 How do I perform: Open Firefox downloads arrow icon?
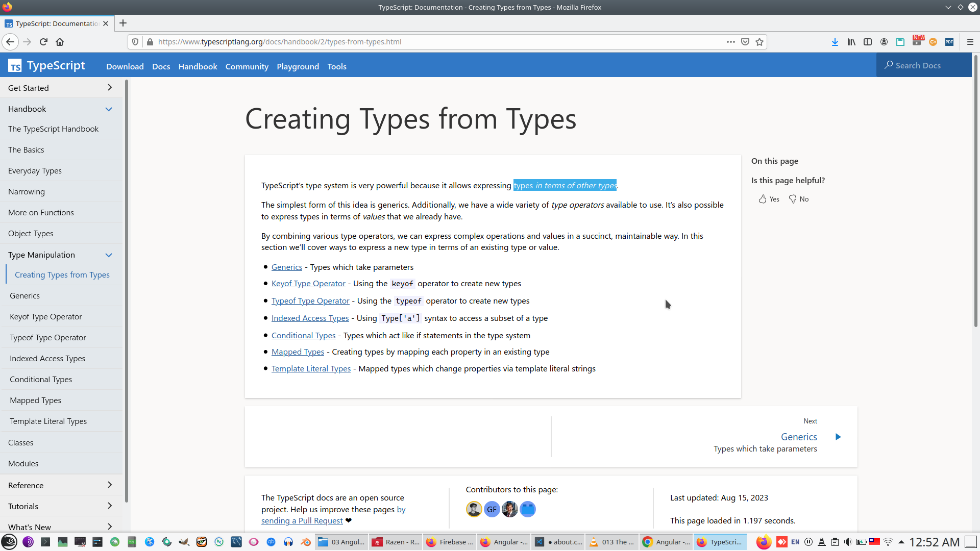click(x=835, y=42)
